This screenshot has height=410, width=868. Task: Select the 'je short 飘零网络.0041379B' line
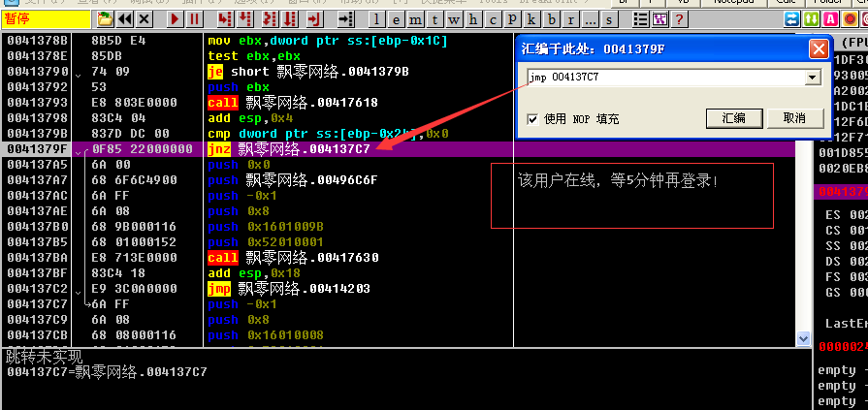point(308,72)
